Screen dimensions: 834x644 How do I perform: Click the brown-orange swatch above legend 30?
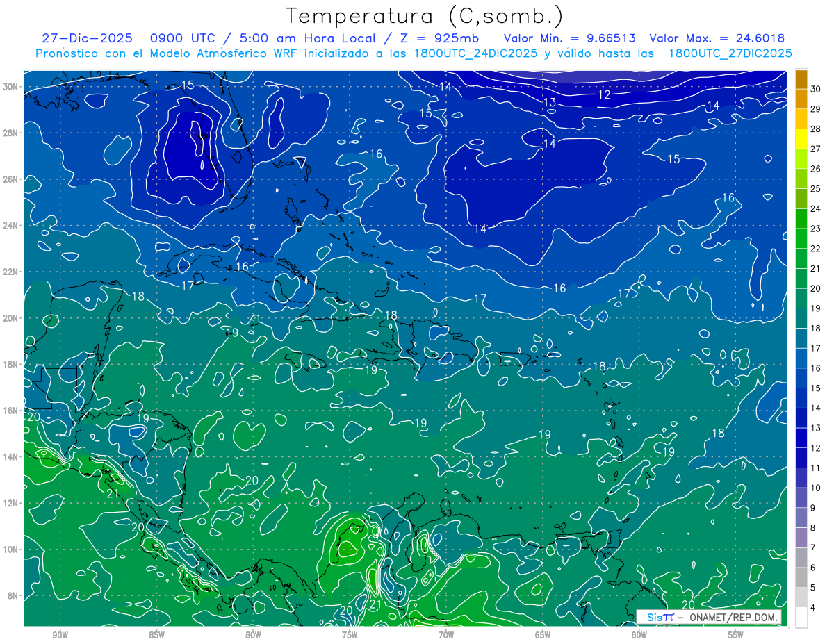[x=801, y=79]
